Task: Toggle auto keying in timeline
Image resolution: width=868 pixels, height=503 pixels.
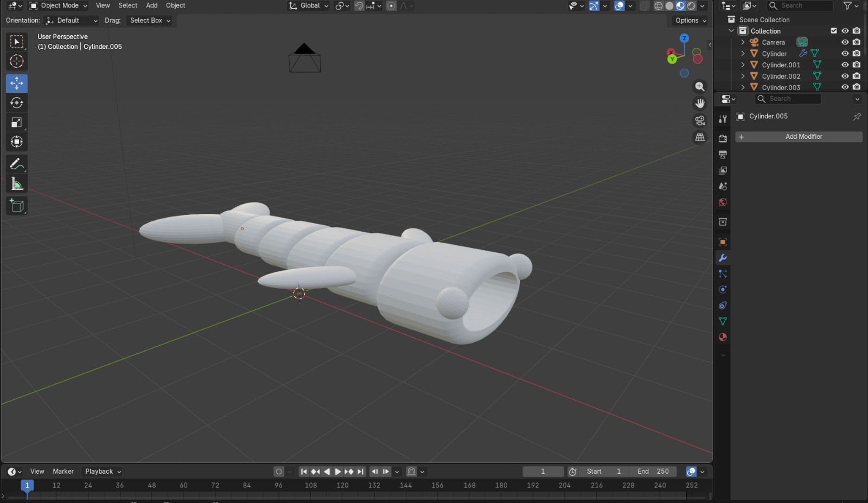Action: point(279,472)
